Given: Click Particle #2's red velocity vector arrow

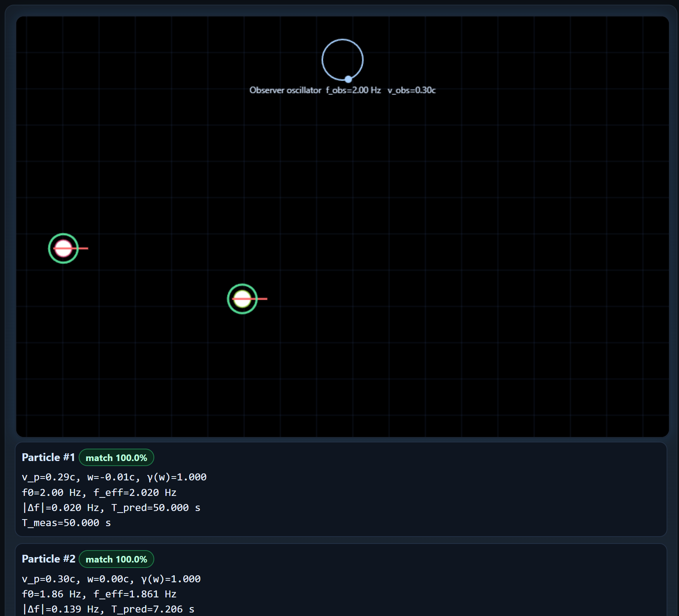Looking at the screenshot, I should pyautogui.click(x=260, y=298).
